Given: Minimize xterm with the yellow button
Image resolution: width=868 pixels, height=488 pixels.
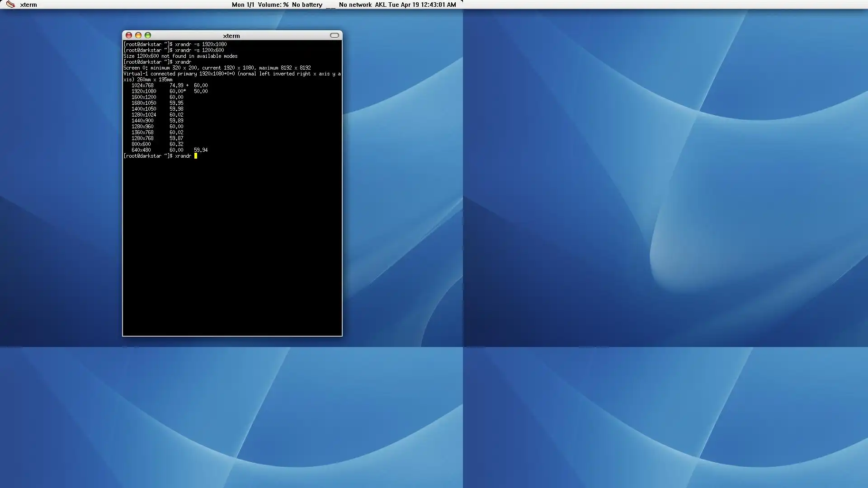Looking at the screenshot, I should 138,35.
